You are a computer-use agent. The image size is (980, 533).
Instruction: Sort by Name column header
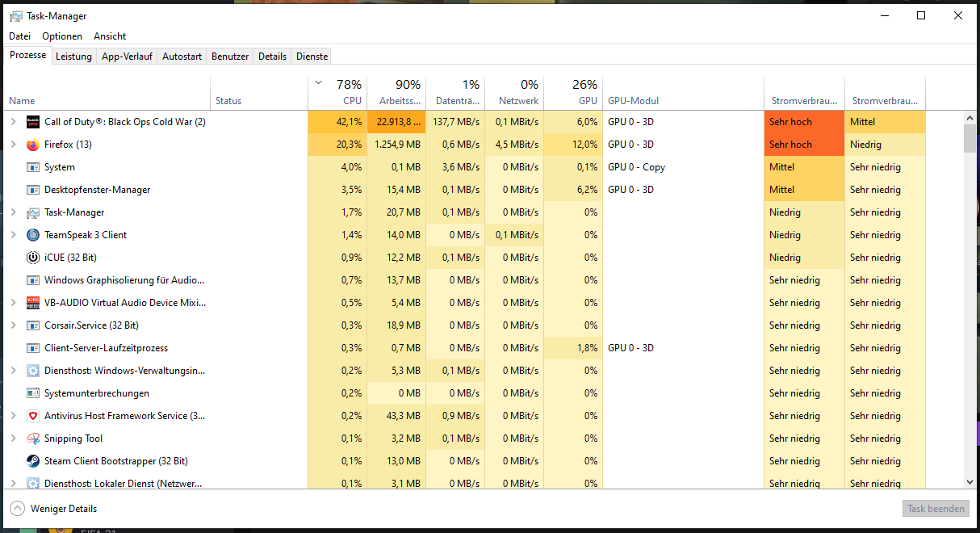click(x=107, y=93)
